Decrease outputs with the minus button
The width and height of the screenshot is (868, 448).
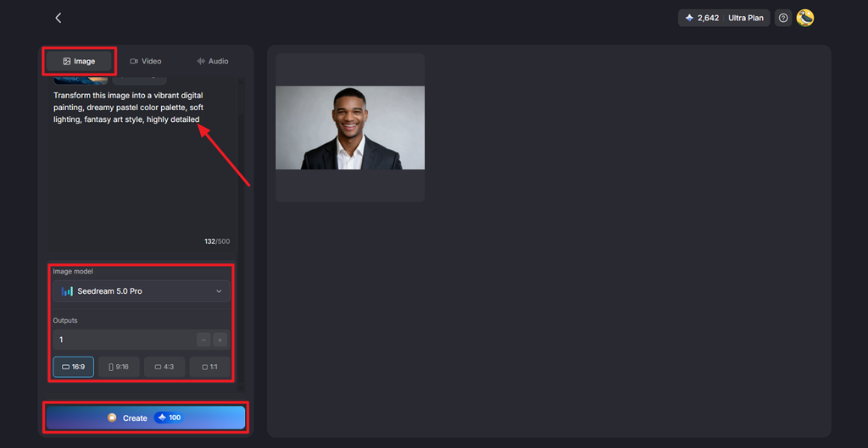(x=203, y=340)
